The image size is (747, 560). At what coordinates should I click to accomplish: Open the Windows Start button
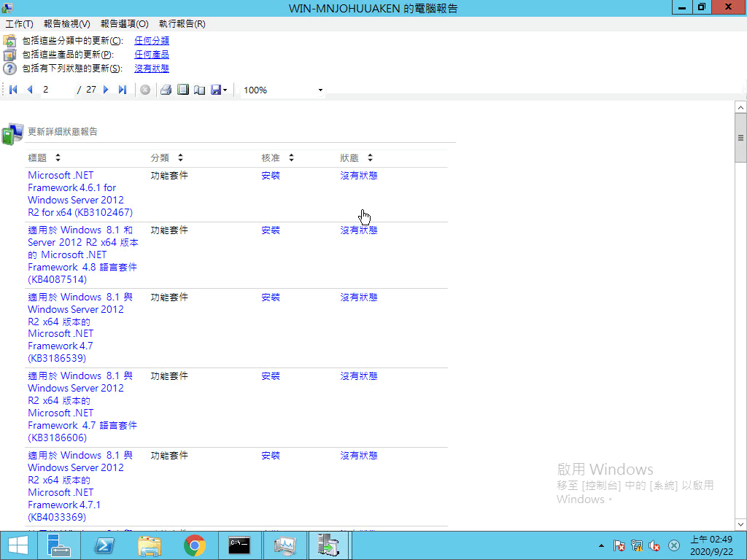click(18, 545)
